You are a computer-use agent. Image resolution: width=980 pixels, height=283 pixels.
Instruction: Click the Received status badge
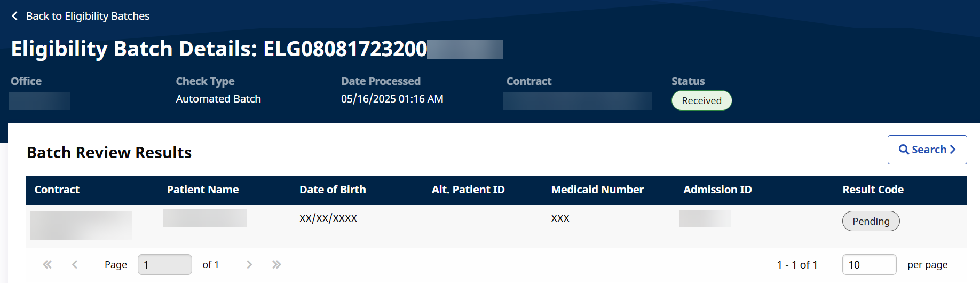(701, 100)
